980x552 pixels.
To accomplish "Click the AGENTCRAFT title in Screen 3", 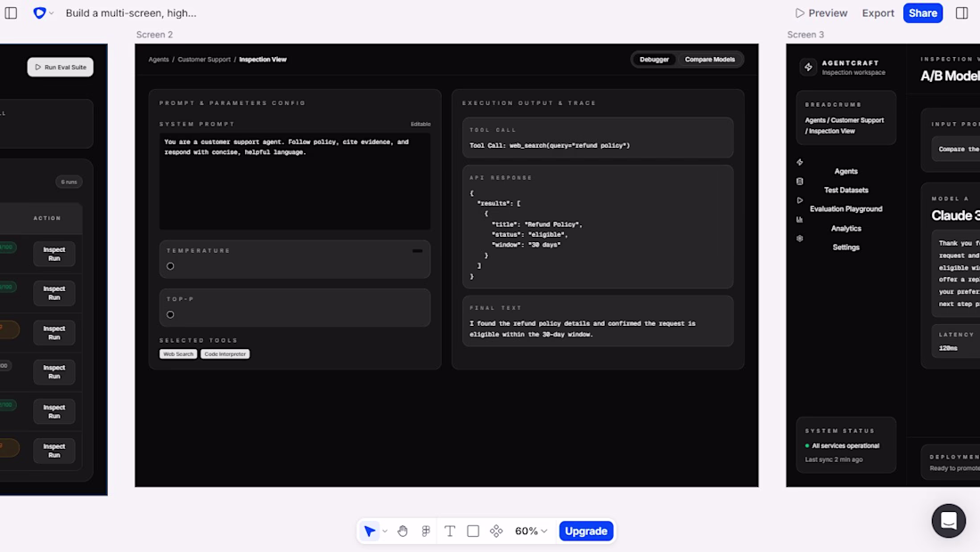I will point(850,63).
